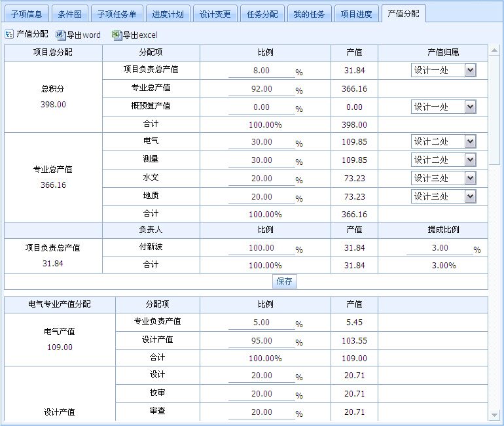Open the 子项任务单 tab
Screen dimensions: 504x426
pyautogui.click(x=117, y=14)
